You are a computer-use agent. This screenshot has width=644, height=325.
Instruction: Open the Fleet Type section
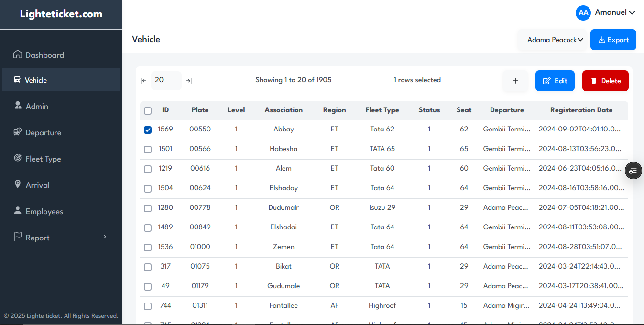43,158
